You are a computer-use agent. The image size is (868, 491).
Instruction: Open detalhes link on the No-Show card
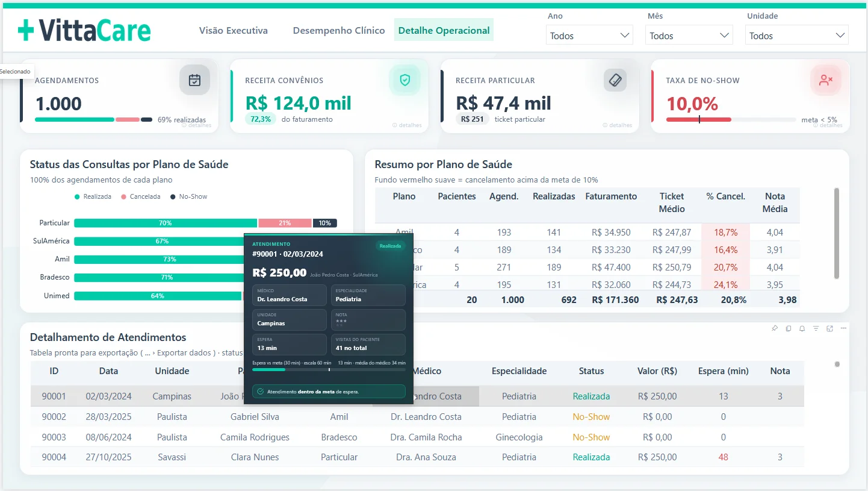[828, 125]
